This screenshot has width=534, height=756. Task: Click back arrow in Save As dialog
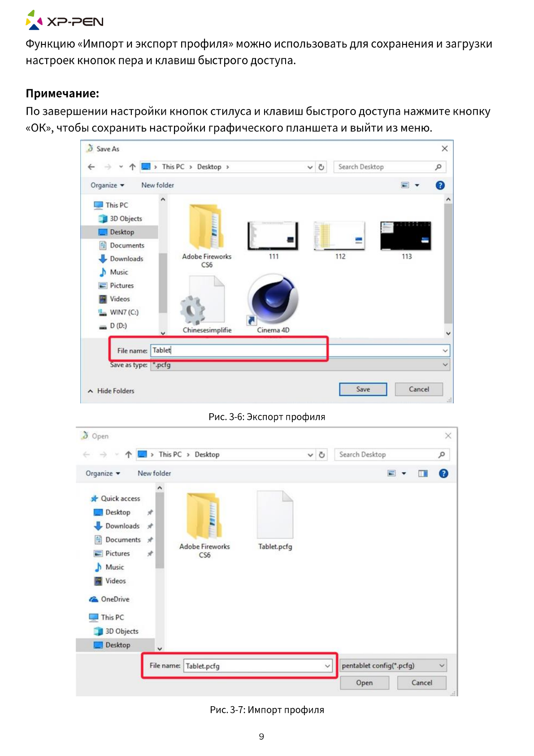(x=91, y=167)
